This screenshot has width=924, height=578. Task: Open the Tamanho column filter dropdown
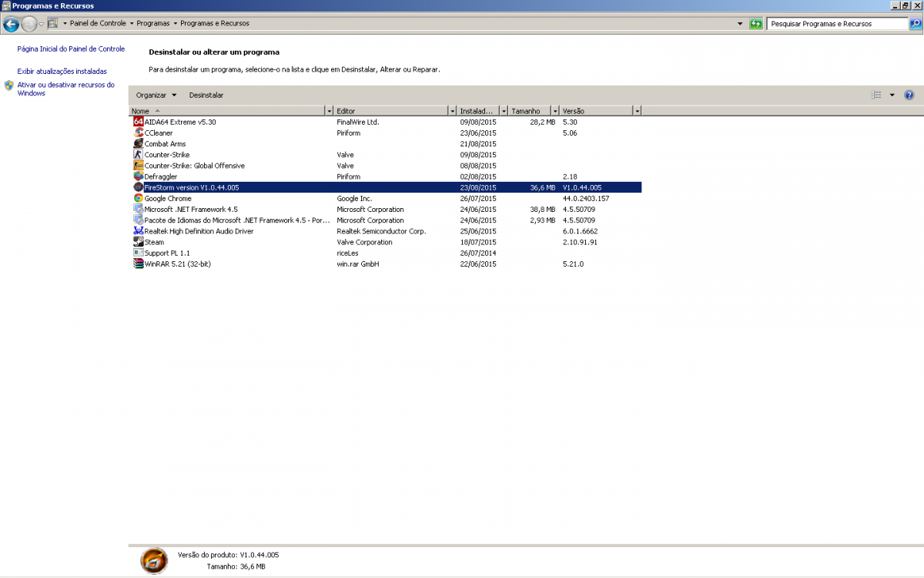[x=554, y=111]
